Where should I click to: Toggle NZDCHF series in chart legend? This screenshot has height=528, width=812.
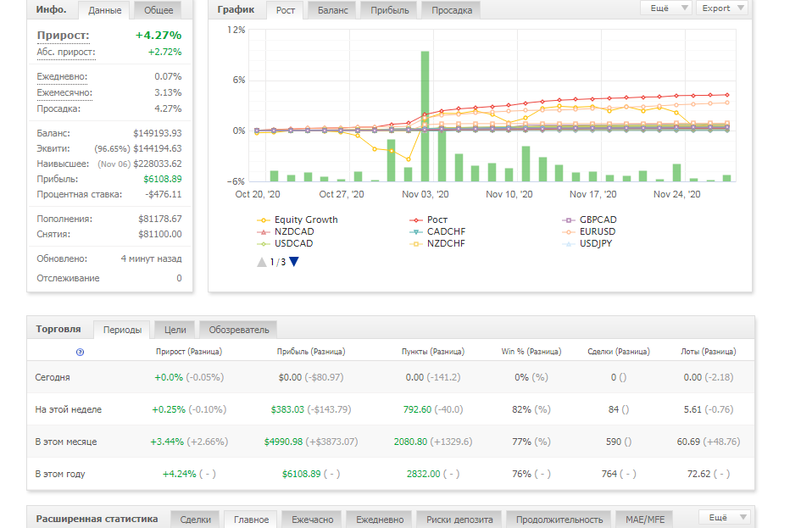[x=437, y=243]
